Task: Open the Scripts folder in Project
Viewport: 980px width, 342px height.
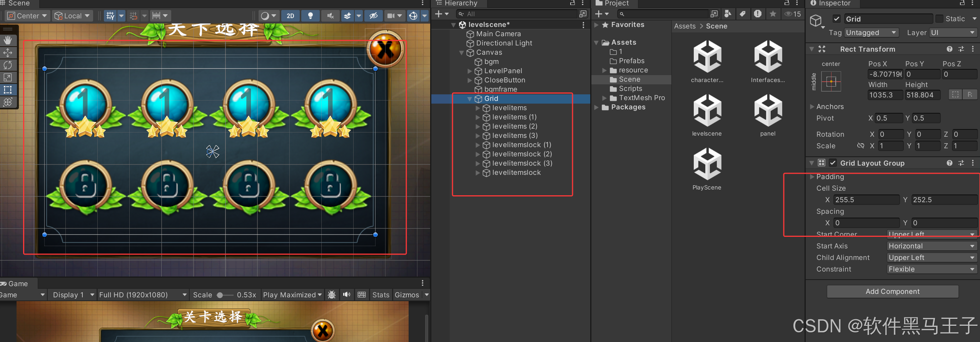Action: click(x=630, y=89)
